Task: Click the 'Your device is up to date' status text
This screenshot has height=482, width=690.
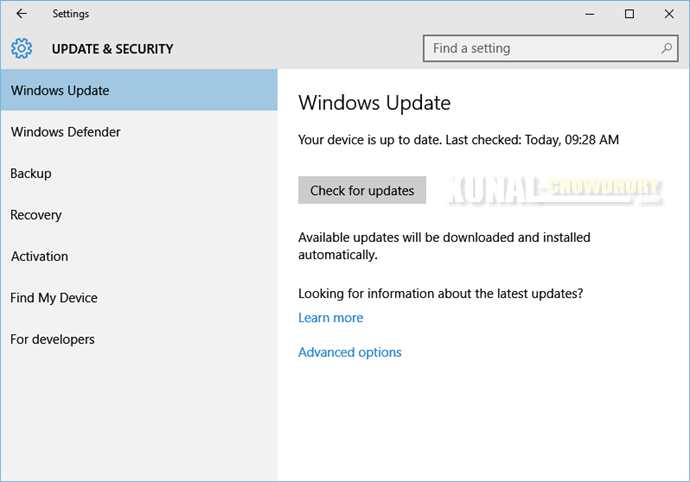Action: (459, 140)
